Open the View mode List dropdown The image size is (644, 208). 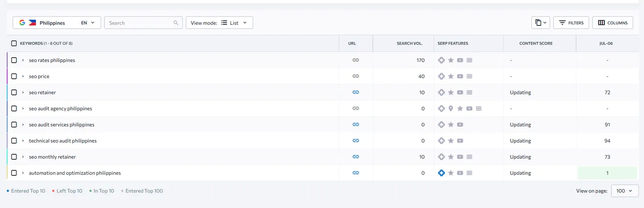coord(219,23)
